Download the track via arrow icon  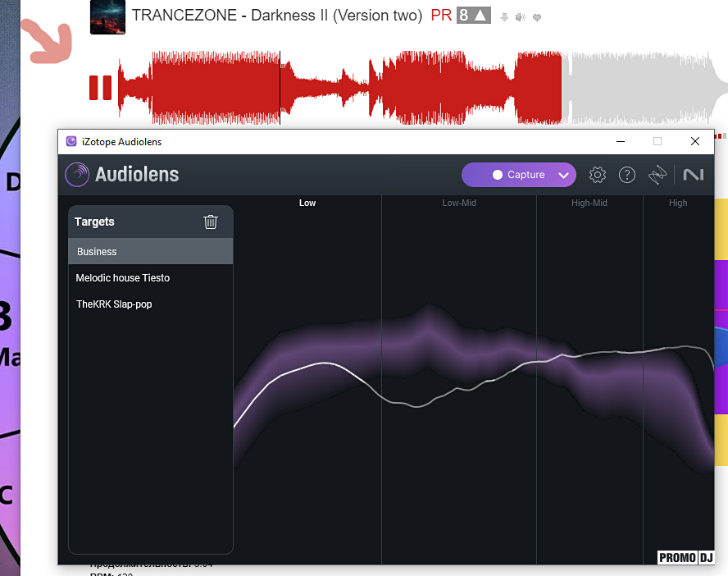(504, 17)
